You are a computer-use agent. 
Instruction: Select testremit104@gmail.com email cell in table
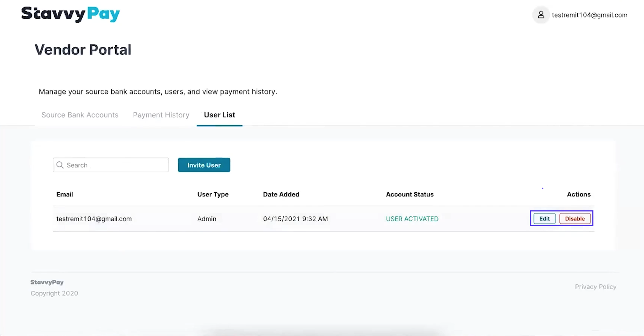(x=94, y=219)
